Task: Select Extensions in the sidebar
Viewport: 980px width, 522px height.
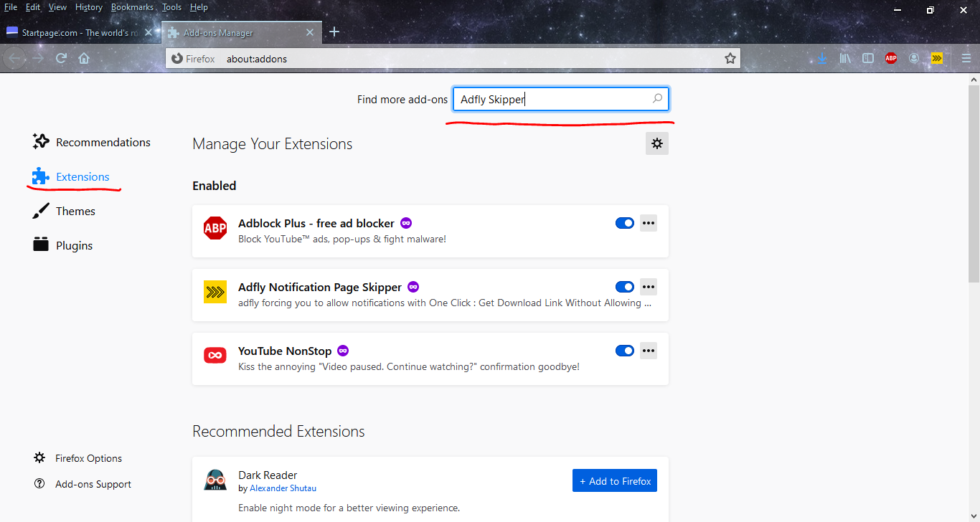Action: (71, 176)
